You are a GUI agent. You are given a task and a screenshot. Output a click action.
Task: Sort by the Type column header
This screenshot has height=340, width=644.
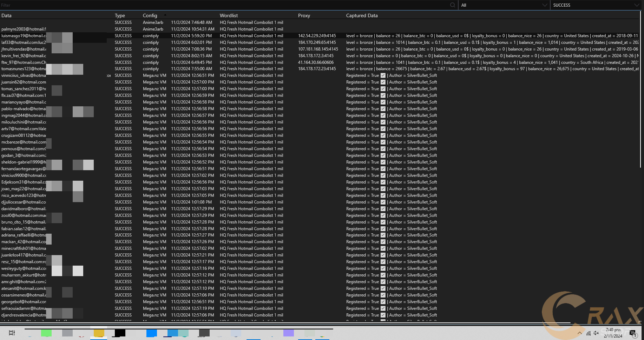[x=120, y=15]
